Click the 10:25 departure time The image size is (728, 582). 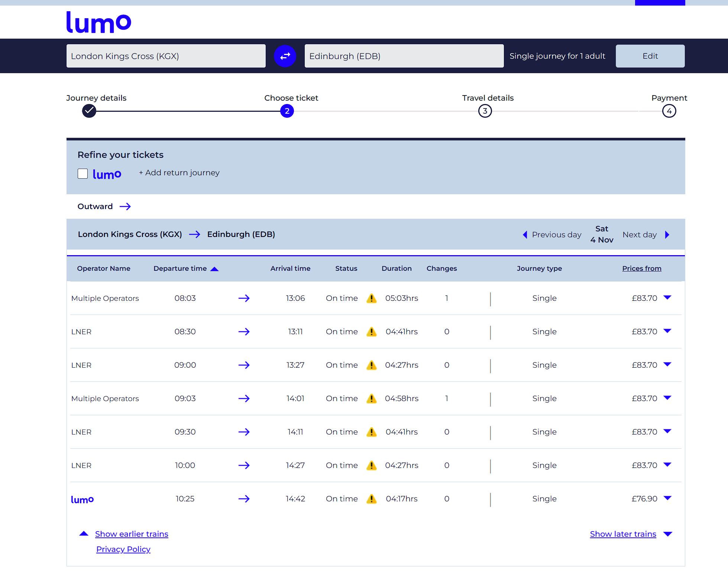click(x=185, y=499)
